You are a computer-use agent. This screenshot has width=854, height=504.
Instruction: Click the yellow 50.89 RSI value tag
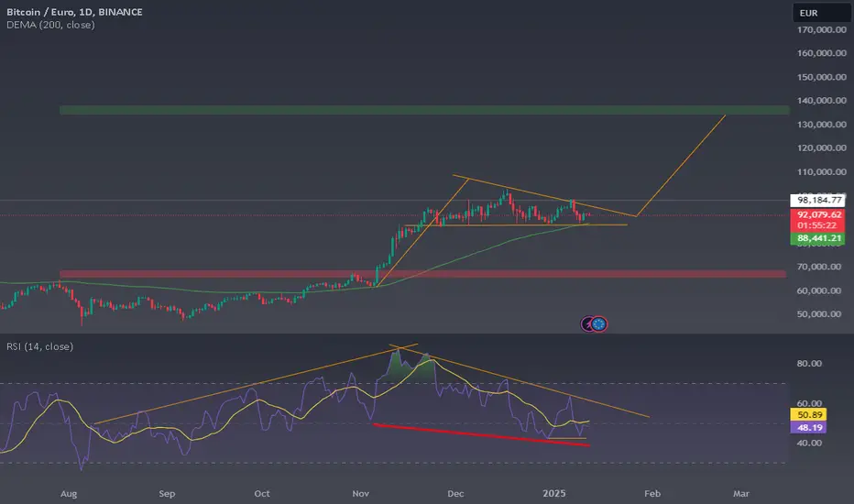[809, 414]
